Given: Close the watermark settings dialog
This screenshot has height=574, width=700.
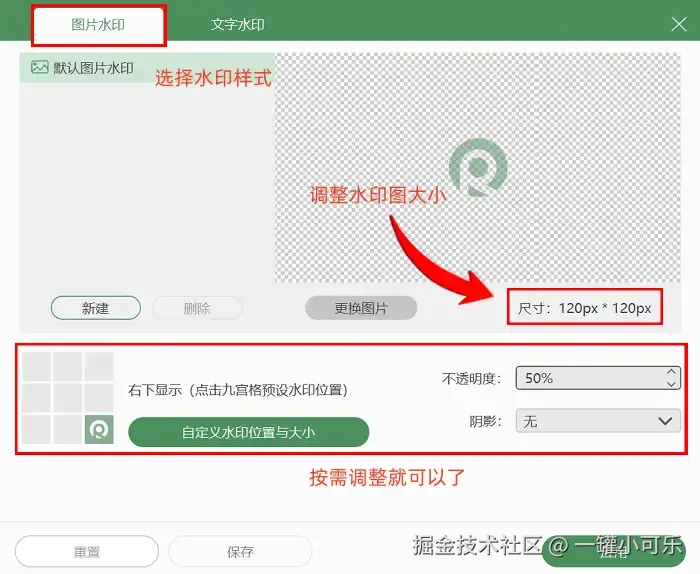Looking at the screenshot, I should pos(679,24).
